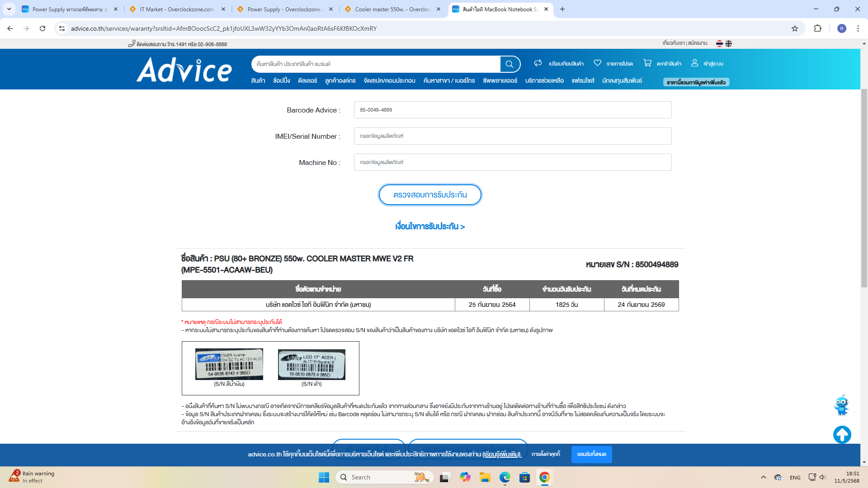Image resolution: width=868 pixels, height=488 pixels.
Task: Click the สมัครงาน link
Action: click(698, 43)
